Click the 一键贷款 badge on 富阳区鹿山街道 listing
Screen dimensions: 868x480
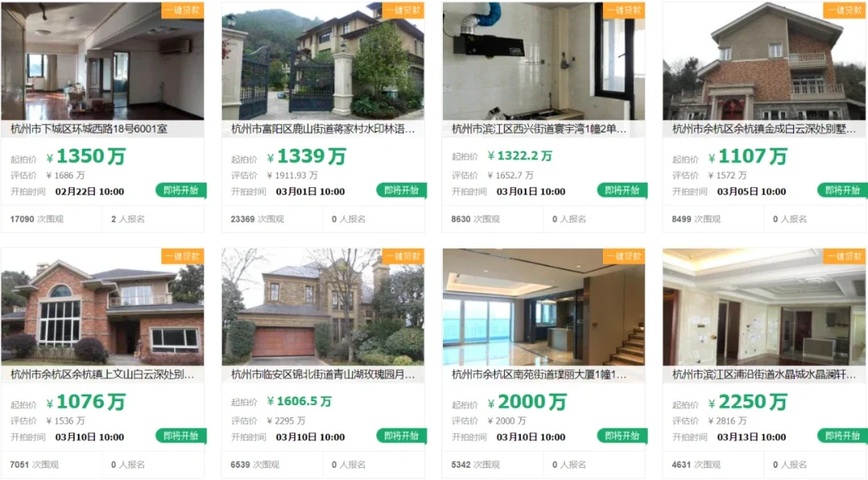(x=403, y=10)
